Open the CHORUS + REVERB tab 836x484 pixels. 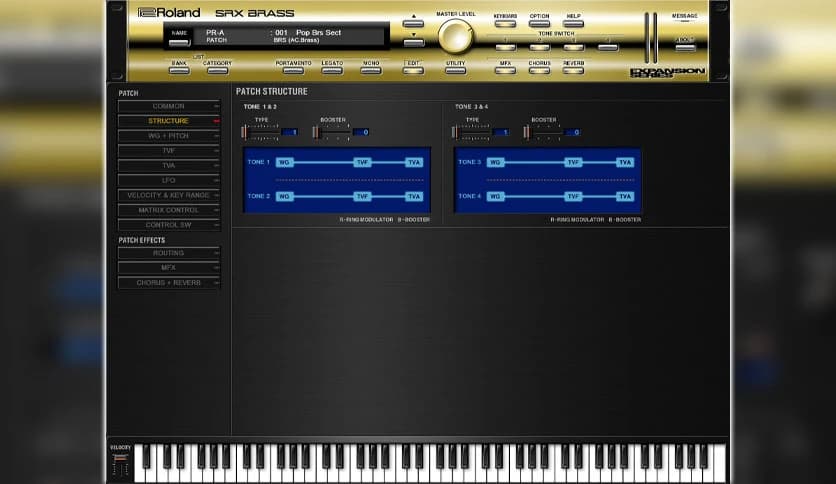pyautogui.click(x=168, y=283)
